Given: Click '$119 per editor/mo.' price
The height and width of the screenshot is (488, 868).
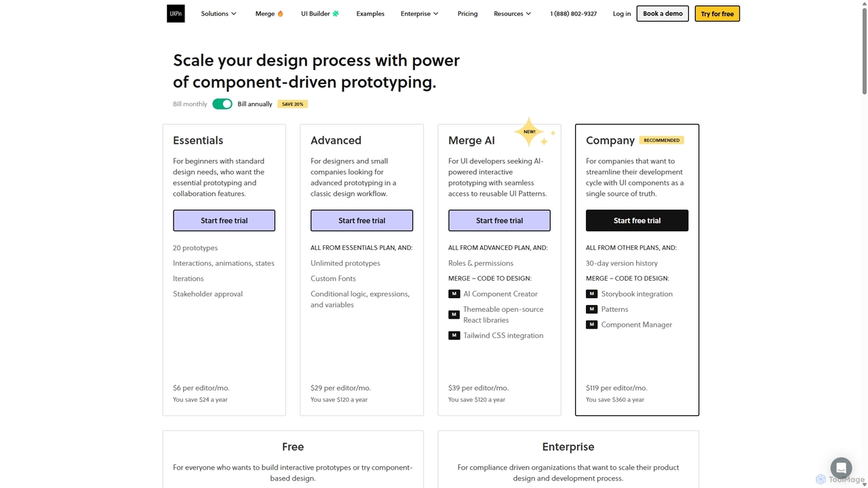Looking at the screenshot, I should point(616,388).
